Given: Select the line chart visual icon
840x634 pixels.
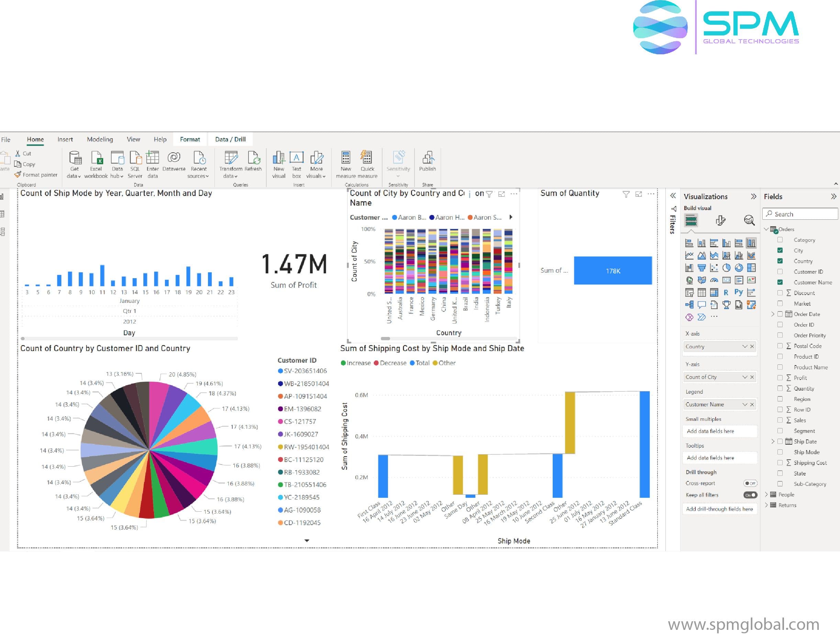Looking at the screenshot, I should (689, 255).
